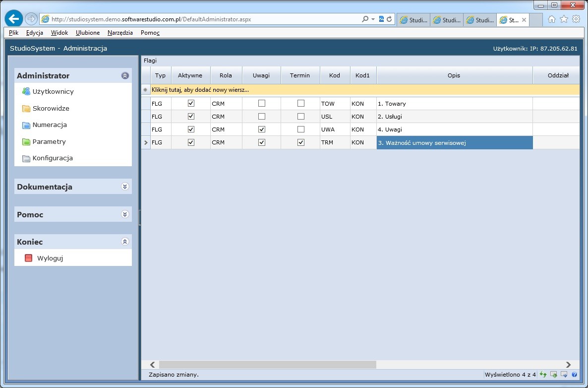The image size is (588, 388).
Task: Click the Oddział column header
Action: coord(557,75)
